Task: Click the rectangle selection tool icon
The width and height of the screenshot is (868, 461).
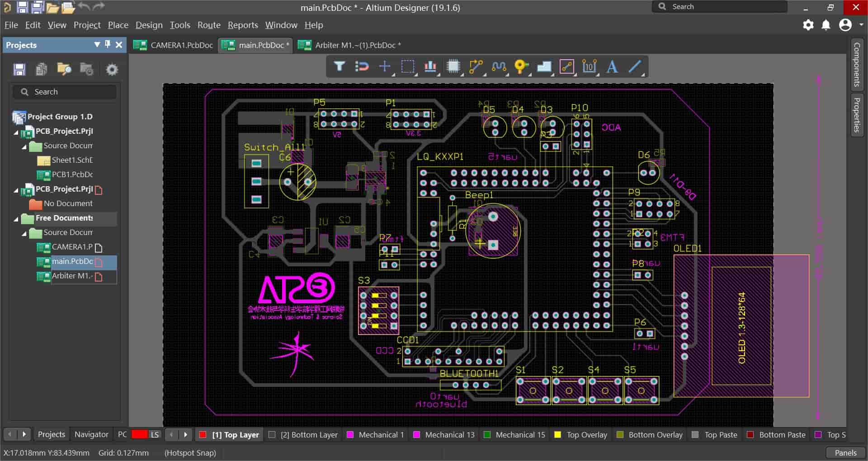Action: click(x=407, y=67)
